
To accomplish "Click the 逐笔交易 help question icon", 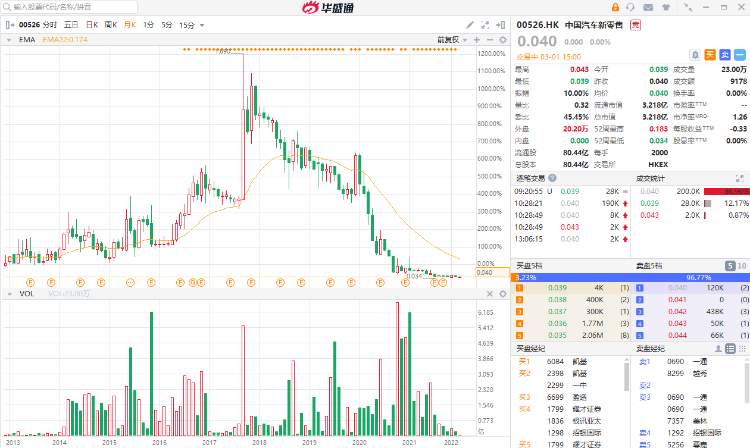I will (552, 178).
